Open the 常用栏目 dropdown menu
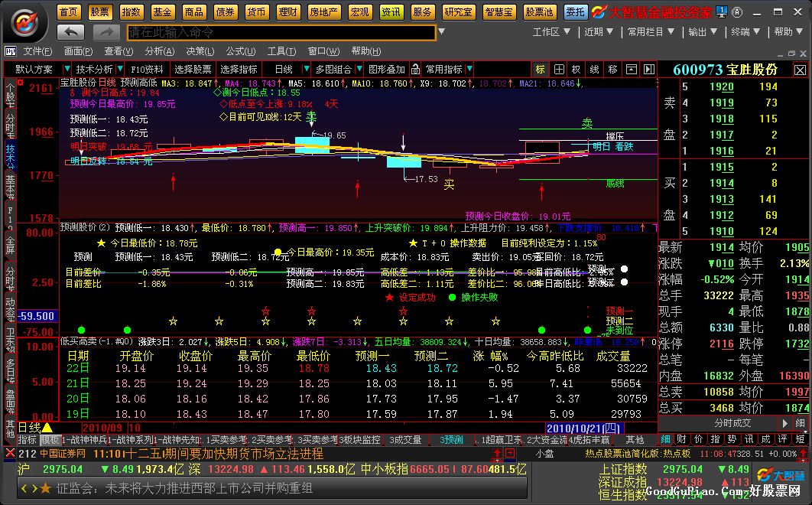The image size is (812, 505). [651, 32]
